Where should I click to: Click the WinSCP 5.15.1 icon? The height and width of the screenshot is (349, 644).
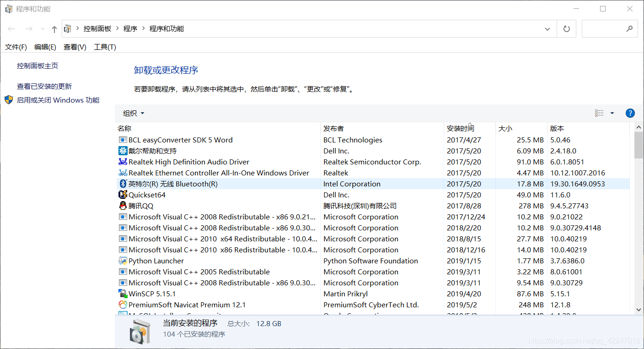point(123,294)
